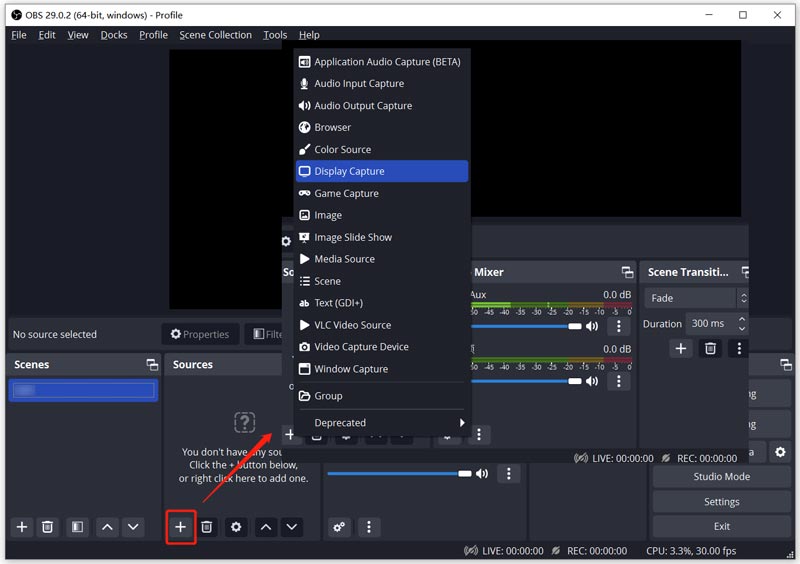Select Group from the source menu
The height and width of the screenshot is (564, 800).
[382, 396]
